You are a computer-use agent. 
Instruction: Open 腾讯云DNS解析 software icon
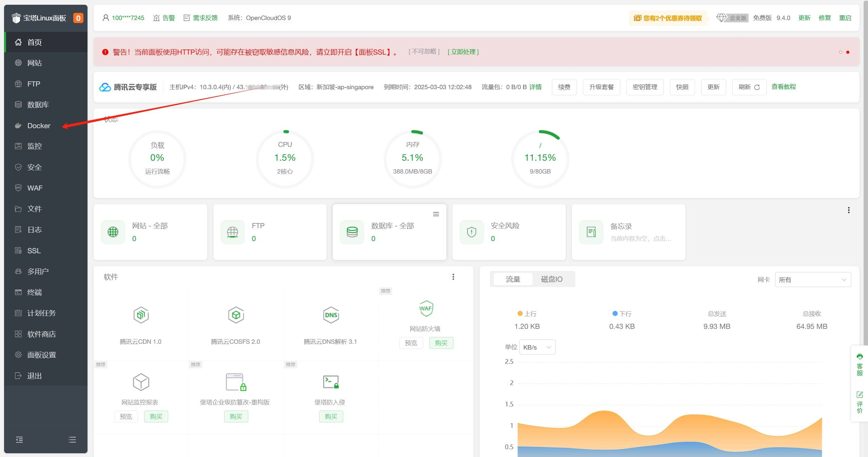[x=331, y=315]
